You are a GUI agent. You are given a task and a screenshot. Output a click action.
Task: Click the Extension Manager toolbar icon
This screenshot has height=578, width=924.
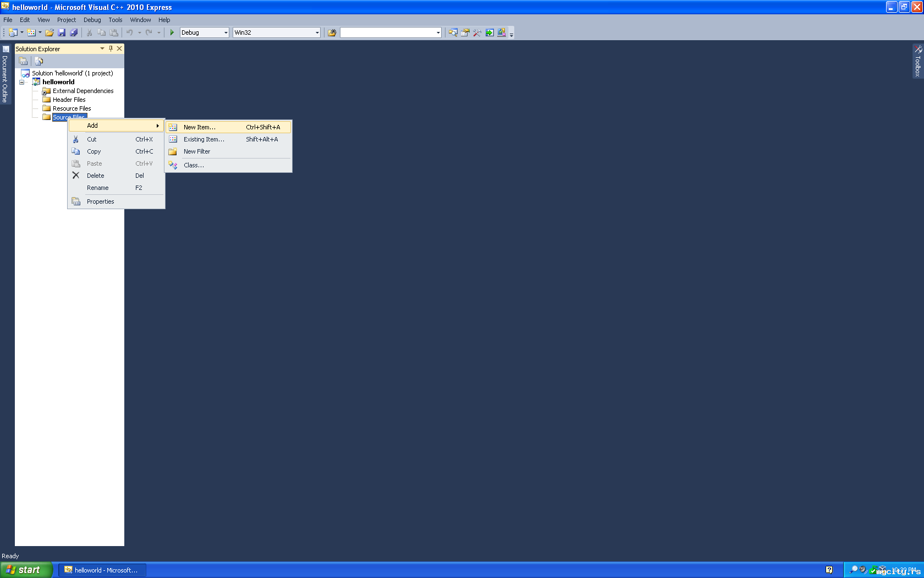tap(502, 32)
